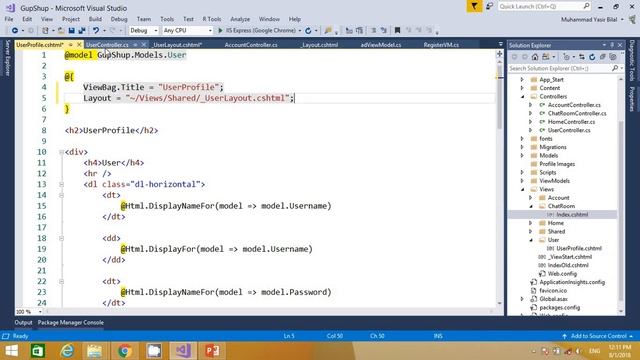Screen dimensions: 640x360
Task: Open the Package Manager Console tab
Action: click(71, 322)
